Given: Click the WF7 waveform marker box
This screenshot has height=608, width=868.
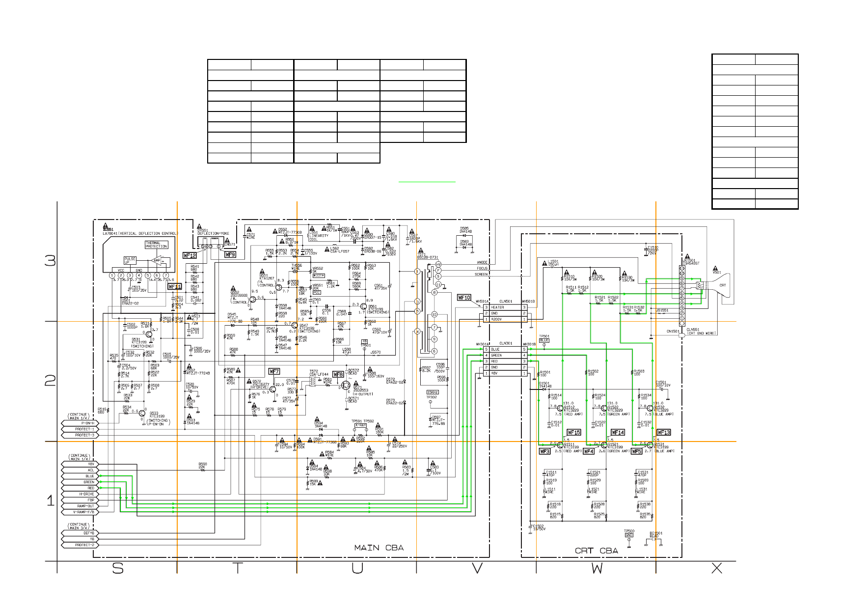Looking at the screenshot, I should [274, 371].
